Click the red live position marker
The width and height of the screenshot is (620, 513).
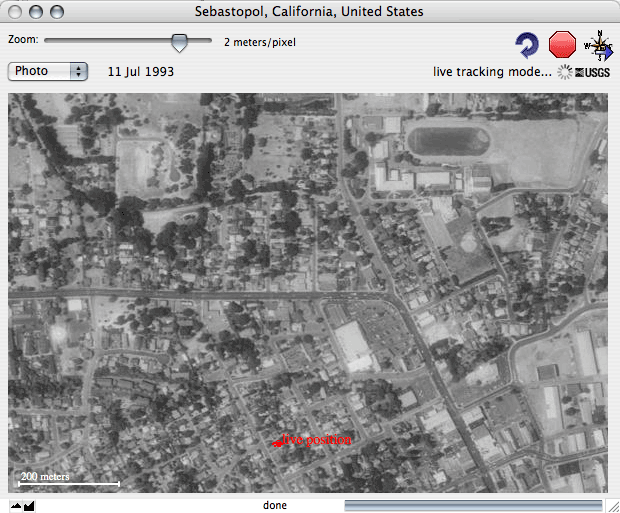click(x=275, y=441)
